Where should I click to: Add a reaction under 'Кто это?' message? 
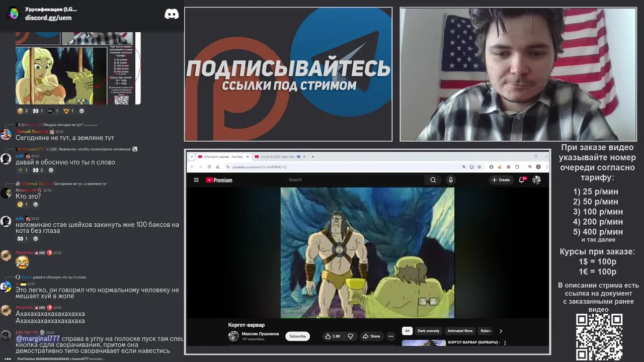35,205
